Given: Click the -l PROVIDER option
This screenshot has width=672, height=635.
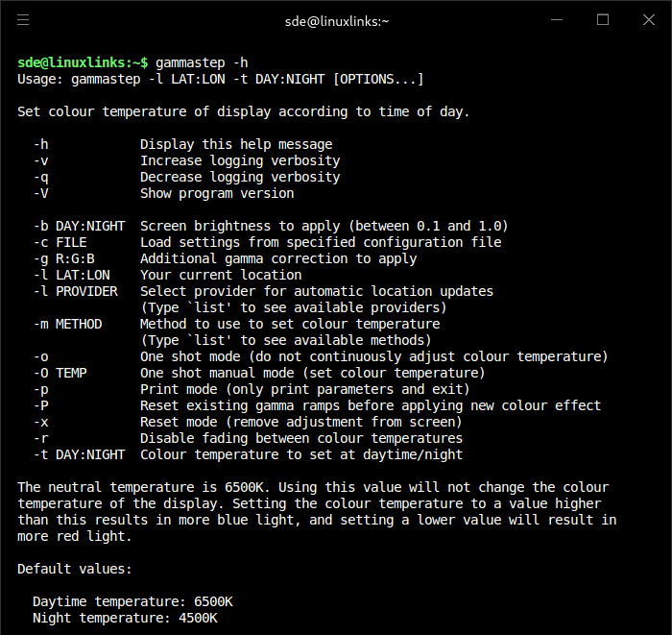Looking at the screenshot, I should 76,291.
